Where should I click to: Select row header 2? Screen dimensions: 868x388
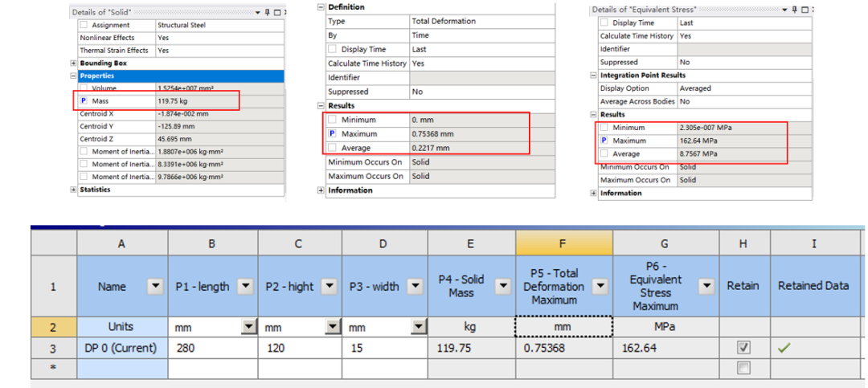[x=54, y=327]
